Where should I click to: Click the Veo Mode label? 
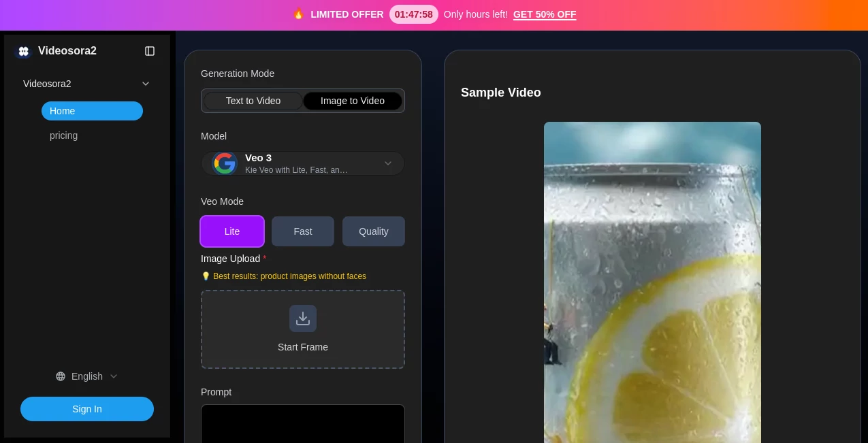click(x=222, y=201)
